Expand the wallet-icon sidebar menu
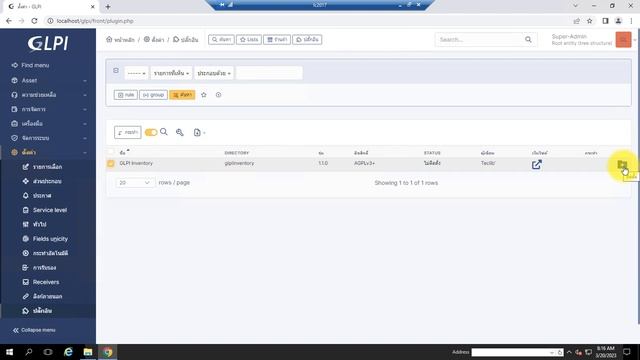640x360 pixels. coord(48,109)
